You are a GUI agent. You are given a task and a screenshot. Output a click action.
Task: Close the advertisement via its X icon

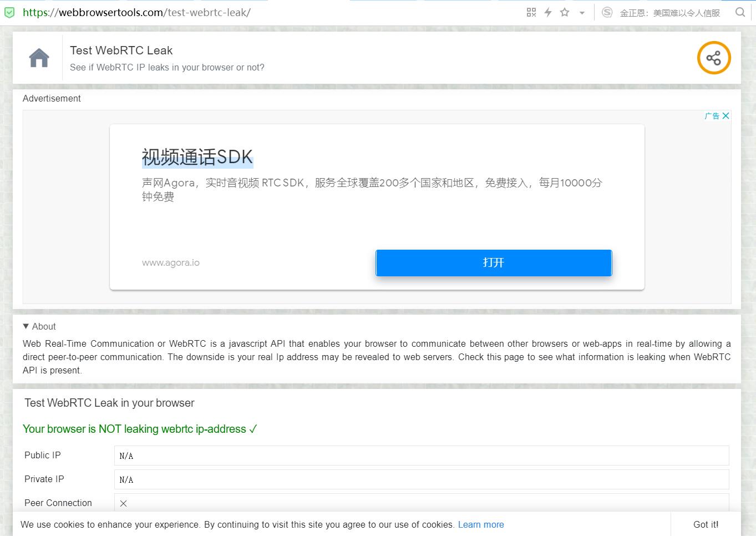coord(726,115)
